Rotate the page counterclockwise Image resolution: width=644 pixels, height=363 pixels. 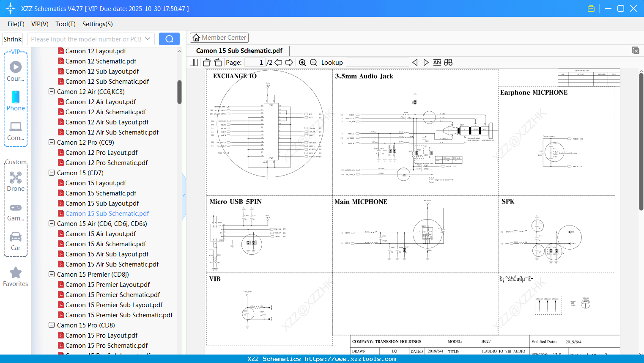pos(206,62)
